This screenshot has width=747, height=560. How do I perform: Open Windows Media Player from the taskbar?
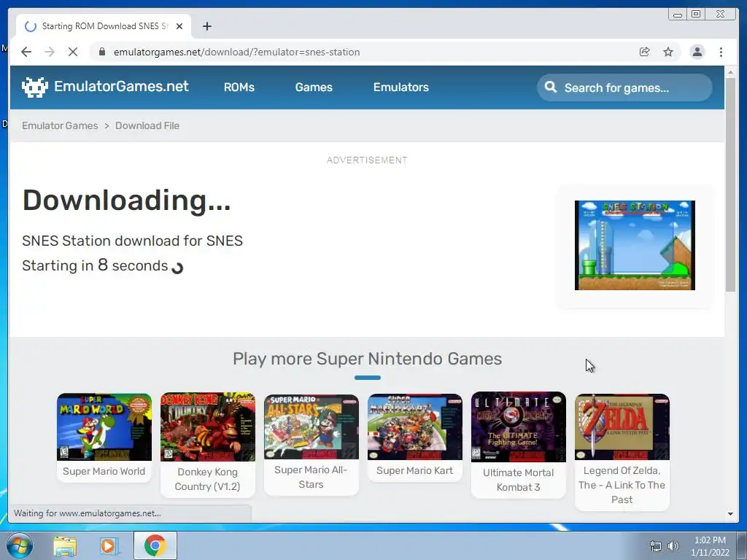109,546
